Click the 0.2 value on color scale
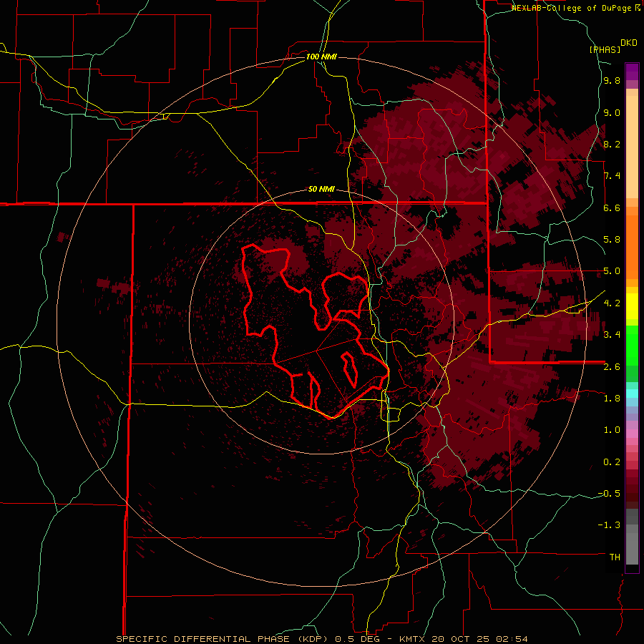The width and height of the screenshot is (644, 644). (612, 462)
